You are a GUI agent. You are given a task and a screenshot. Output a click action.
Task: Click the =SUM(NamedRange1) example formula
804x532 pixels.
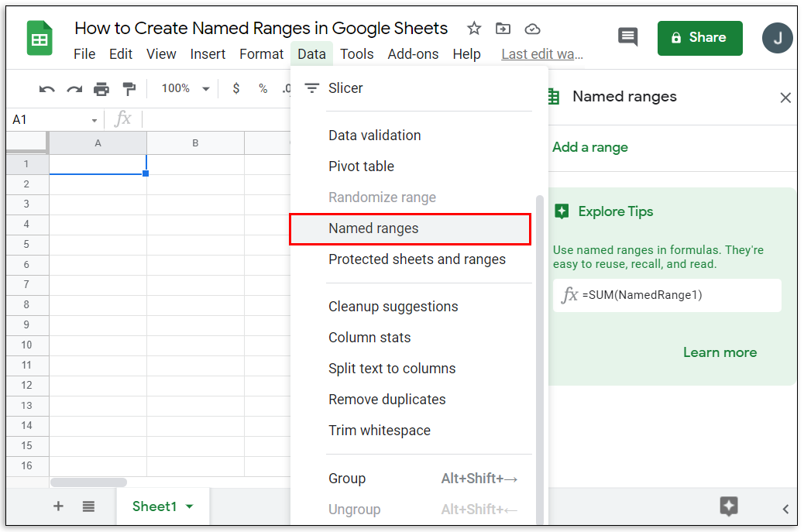click(667, 295)
